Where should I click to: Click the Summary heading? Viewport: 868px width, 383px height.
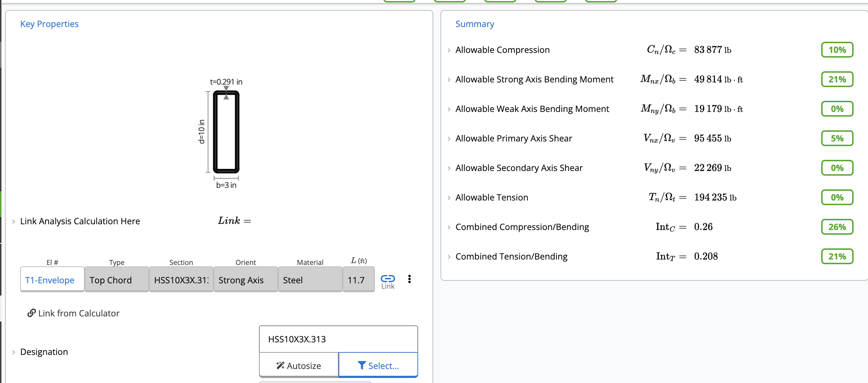[475, 24]
